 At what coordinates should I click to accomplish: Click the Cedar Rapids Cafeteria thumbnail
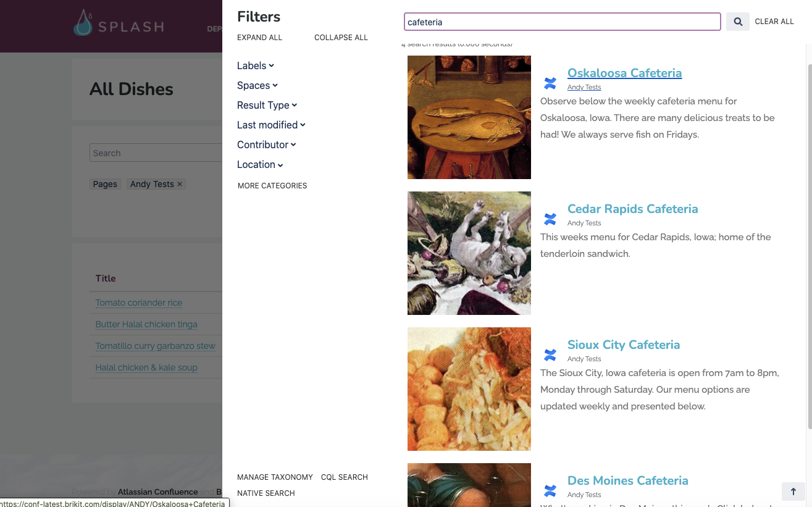tap(469, 253)
